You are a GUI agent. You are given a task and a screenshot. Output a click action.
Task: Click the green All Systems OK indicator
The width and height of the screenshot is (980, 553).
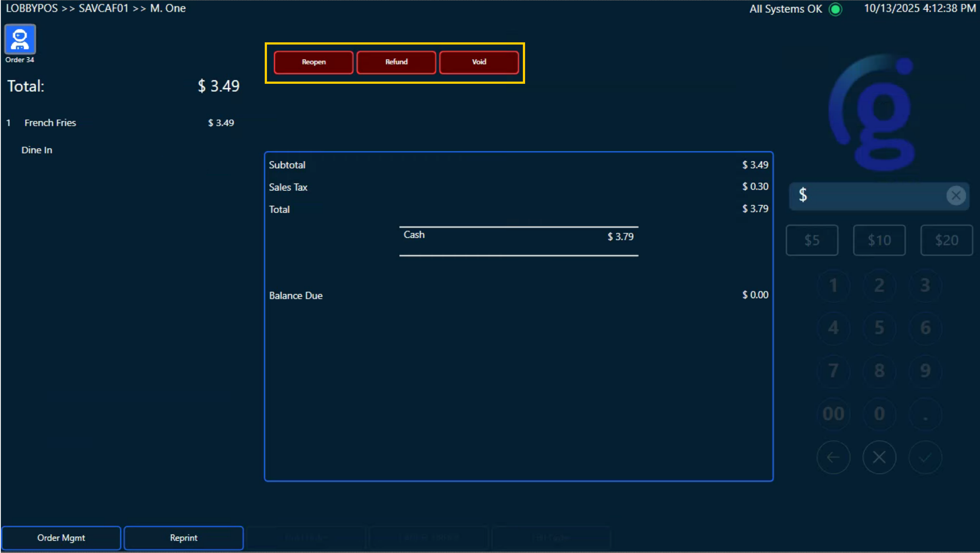coord(835,9)
